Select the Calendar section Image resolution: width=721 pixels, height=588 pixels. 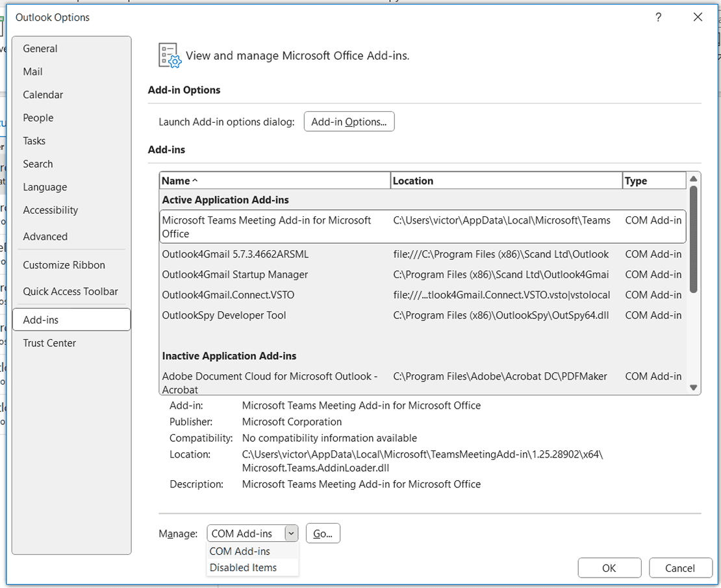click(x=43, y=94)
